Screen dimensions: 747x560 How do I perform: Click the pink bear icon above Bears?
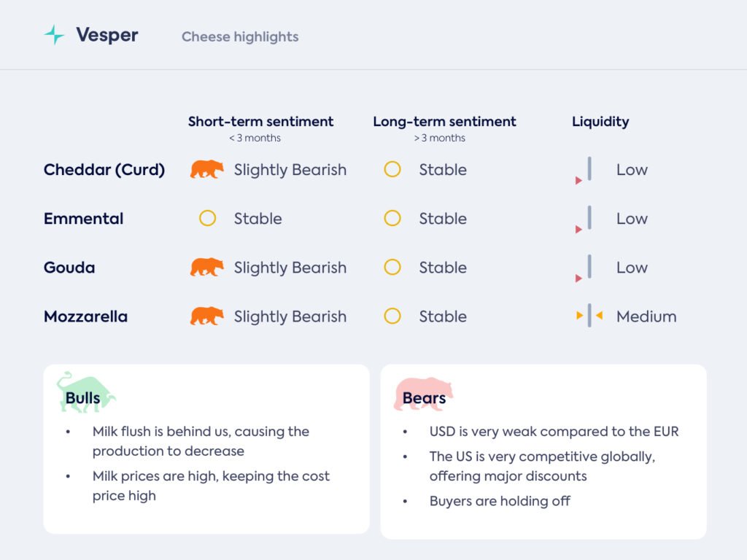point(424,394)
